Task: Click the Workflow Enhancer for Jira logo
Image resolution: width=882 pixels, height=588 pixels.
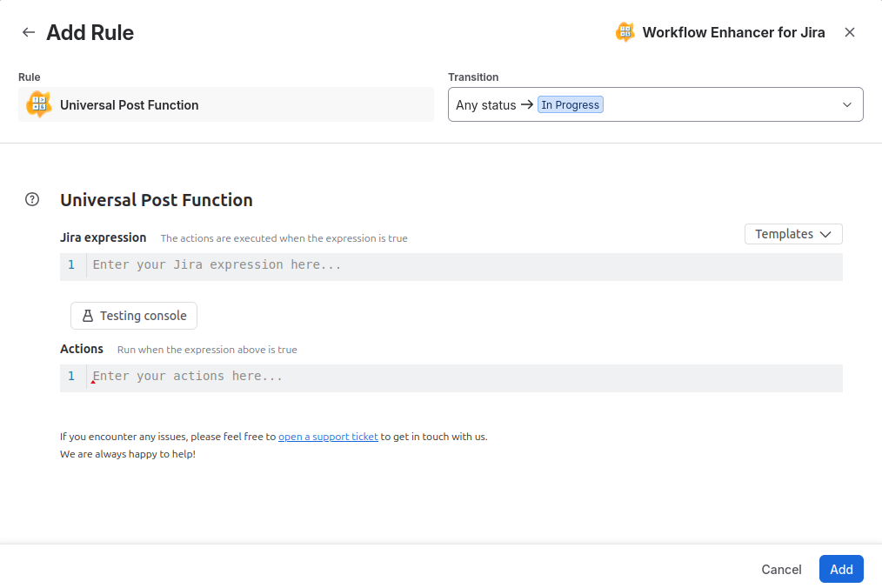Action: click(x=625, y=32)
